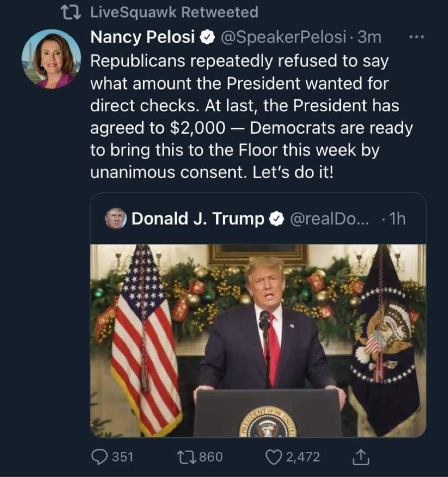Open the reply icon showing 351
Image resolution: width=448 pixels, height=477 pixels.
(x=99, y=457)
